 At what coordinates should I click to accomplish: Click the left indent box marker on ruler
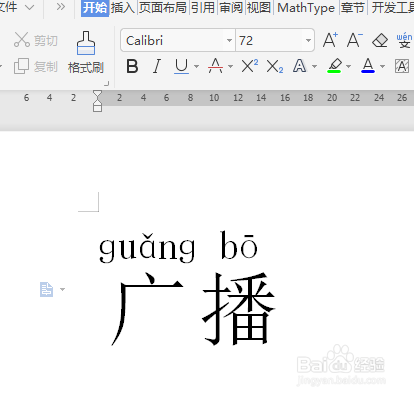[x=97, y=108]
